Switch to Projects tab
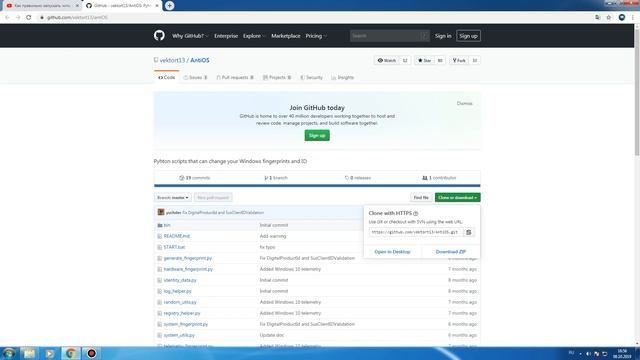 pyautogui.click(x=277, y=78)
